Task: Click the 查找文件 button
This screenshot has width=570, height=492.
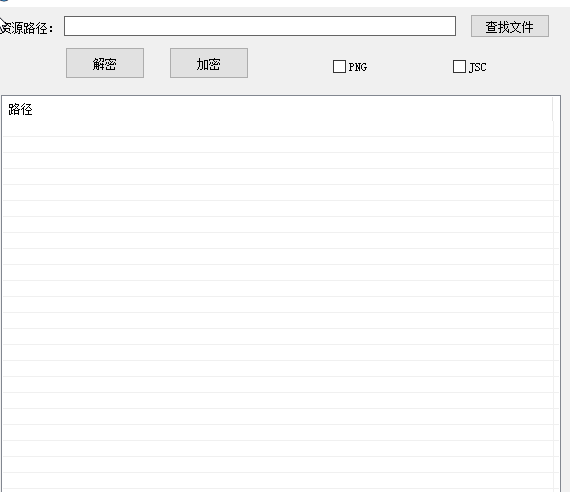Action: 510,26
